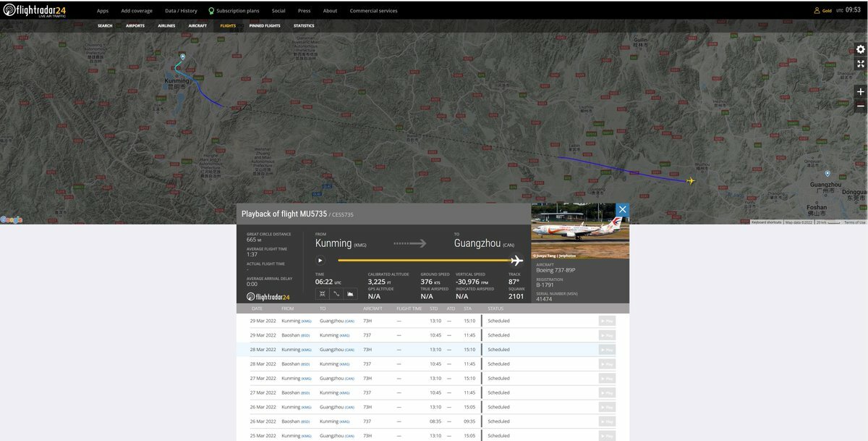
Task: Switch to the Aircraft sub-tab
Action: click(197, 25)
